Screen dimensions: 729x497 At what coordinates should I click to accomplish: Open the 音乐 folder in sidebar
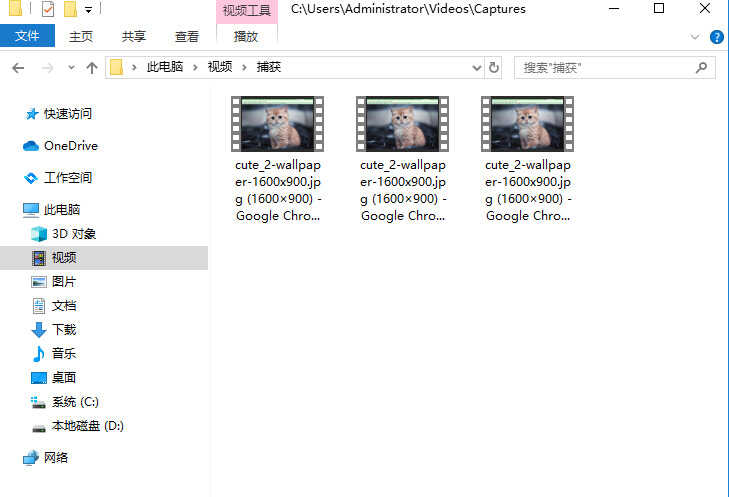(x=64, y=353)
